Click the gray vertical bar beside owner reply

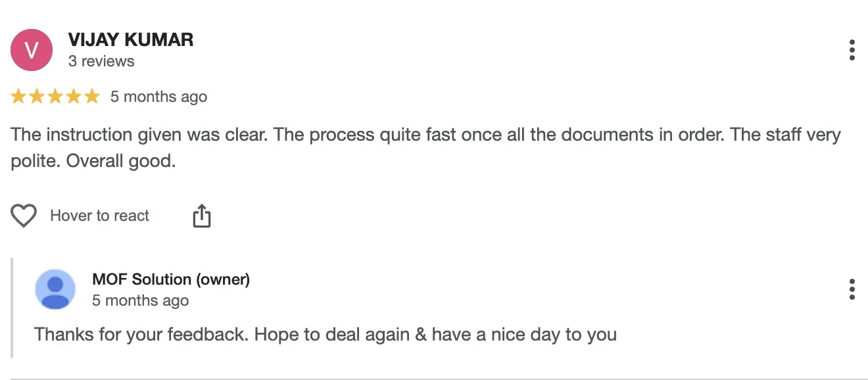12,308
